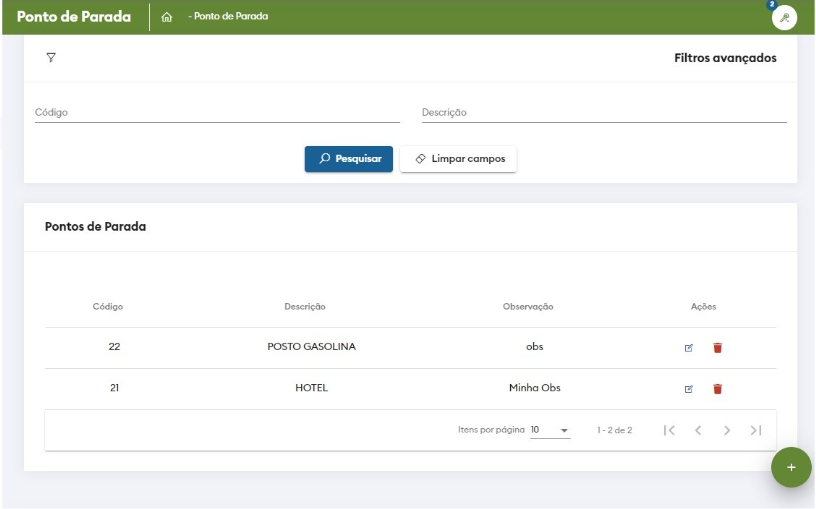816x509 pixels.
Task: Focus the Descrição input field
Action: (x=604, y=113)
